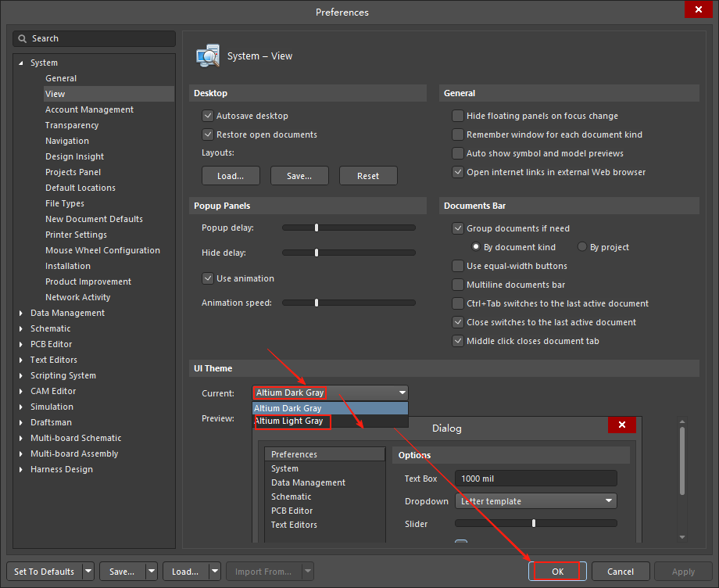This screenshot has width=719, height=588.
Task: Open Mouse Wheel Configuration page
Action: pos(102,250)
